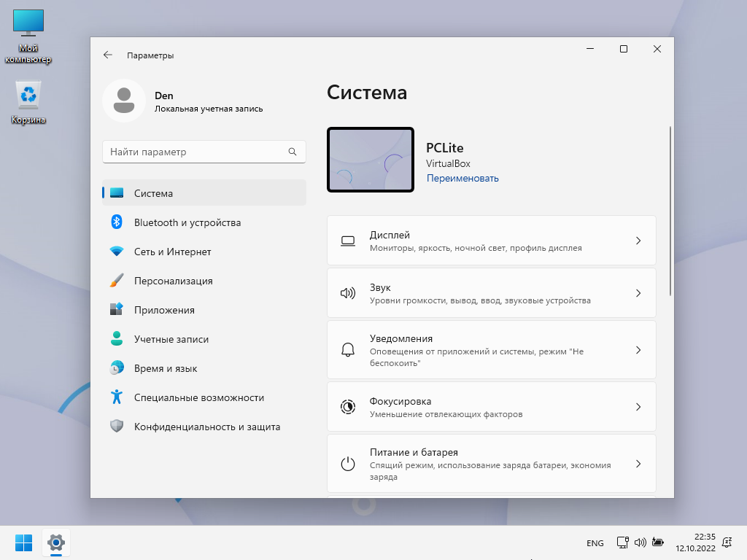Open Учетные записи person icon
This screenshot has height=560, width=747.
point(116,339)
